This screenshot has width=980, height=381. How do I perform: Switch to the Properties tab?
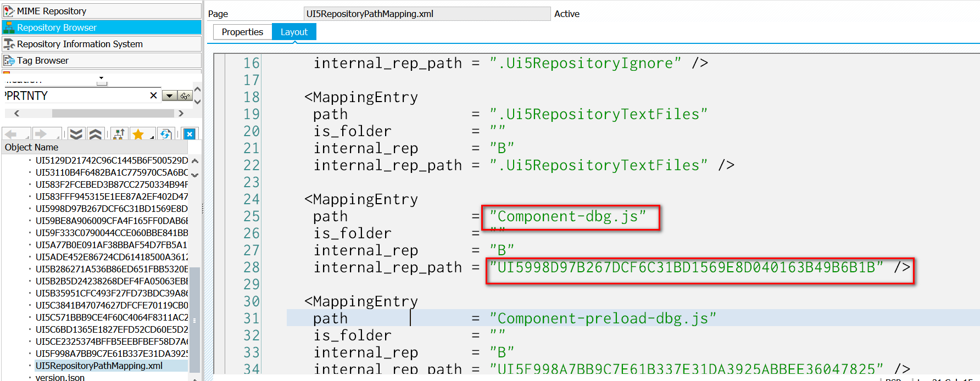[x=242, y=32]
